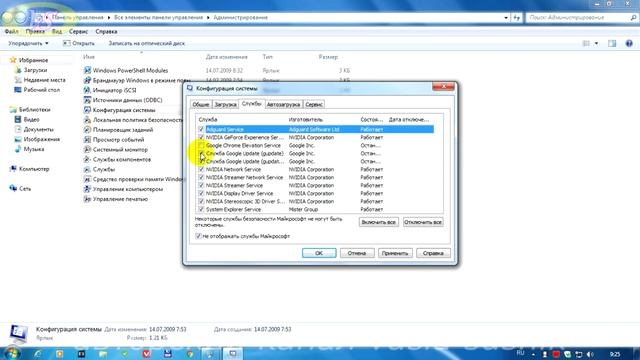Switch to the Автозагрузка tab
The width and height of the screenshot is (640, 360).
[283, 104]
